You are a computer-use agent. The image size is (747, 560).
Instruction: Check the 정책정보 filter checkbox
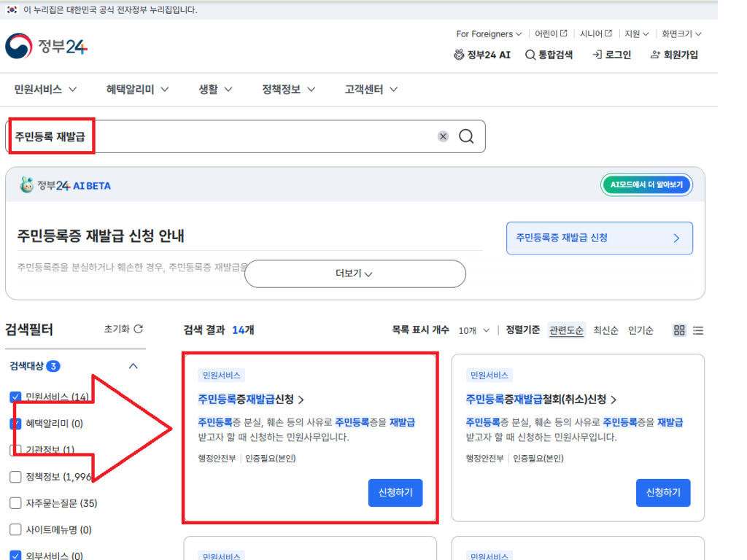[15, 477]
